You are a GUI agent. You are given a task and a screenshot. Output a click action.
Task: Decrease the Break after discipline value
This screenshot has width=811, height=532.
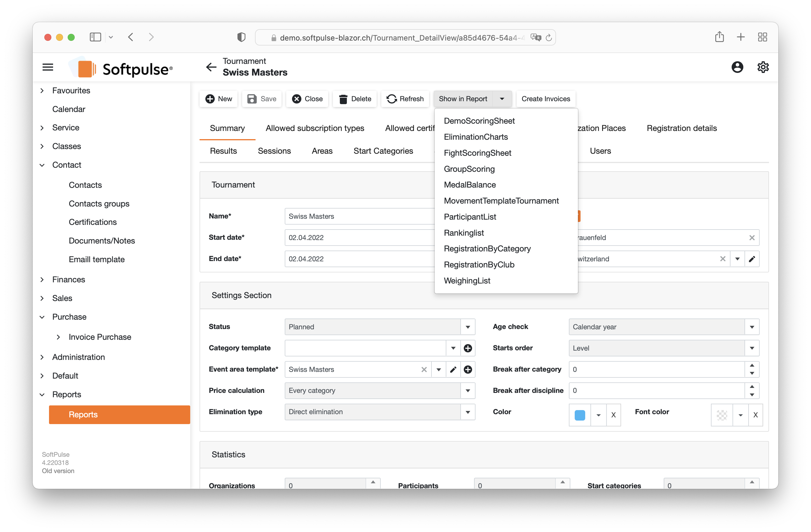[752, 394]
